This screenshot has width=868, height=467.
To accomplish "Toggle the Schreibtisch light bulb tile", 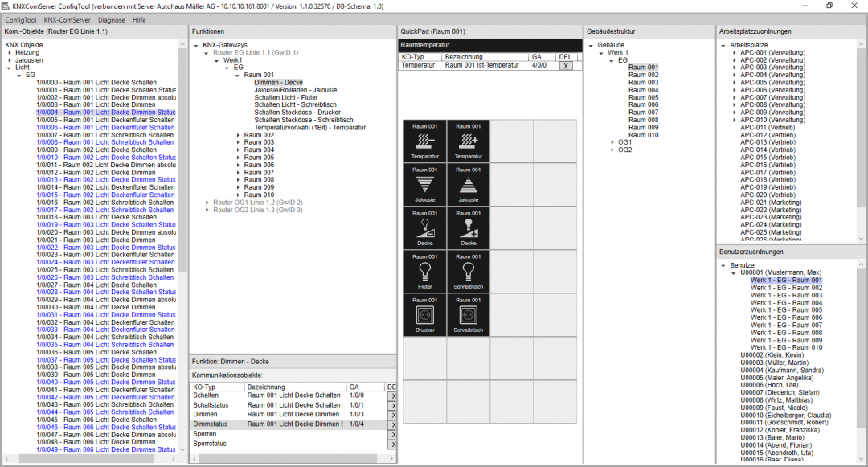I will pyautogui.click(x=469, y=272).
